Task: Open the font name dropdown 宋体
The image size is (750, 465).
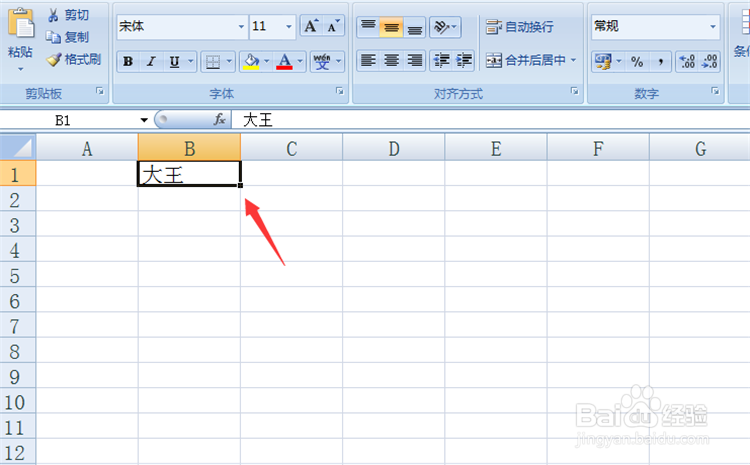Action: pyautogui.click(x=241, y=26)
